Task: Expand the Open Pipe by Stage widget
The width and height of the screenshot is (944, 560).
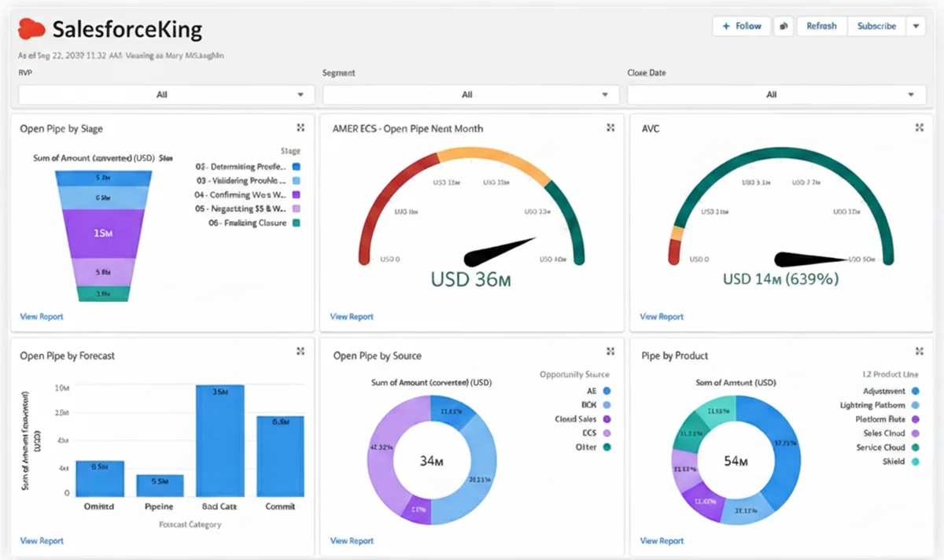Action: click(300, 127)
